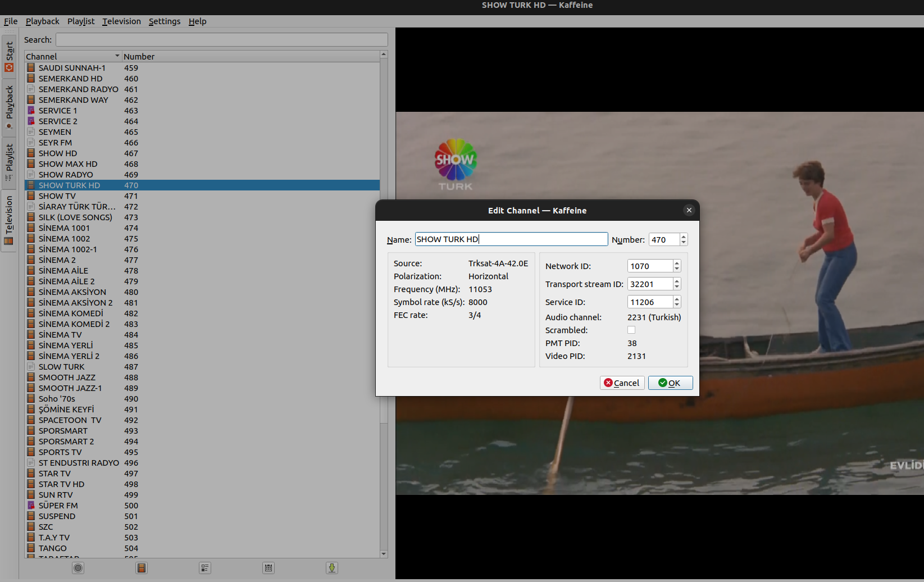Open the Help menu
Image resolution: width=924 pixels, height=582 pixels.
click(x=197, y=21)
